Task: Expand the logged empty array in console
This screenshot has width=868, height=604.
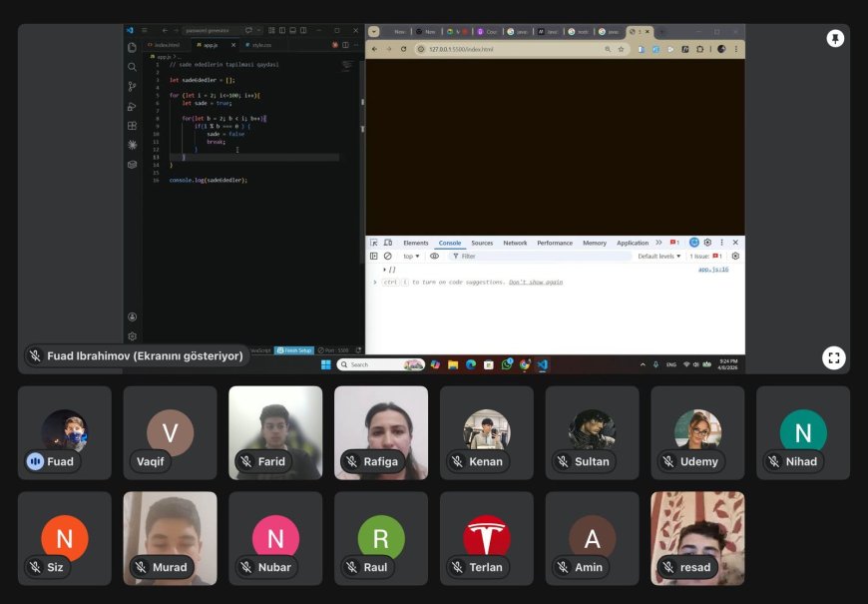Action: (x=384, y=270)
